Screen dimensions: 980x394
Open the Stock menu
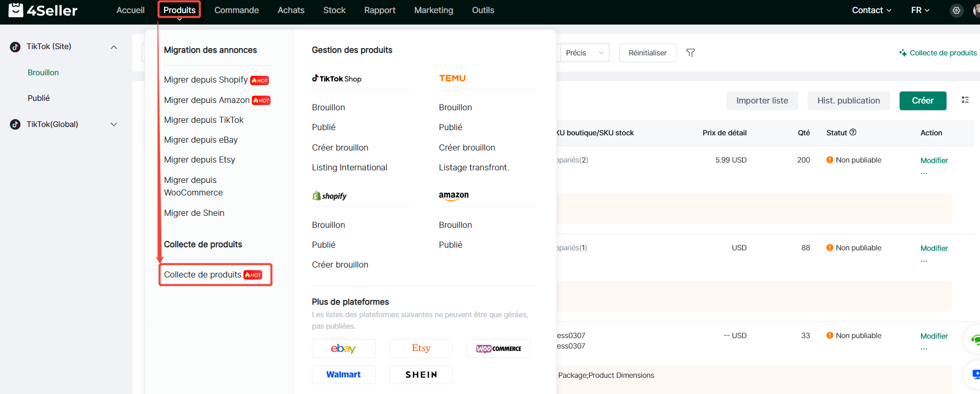pos(334,10)
